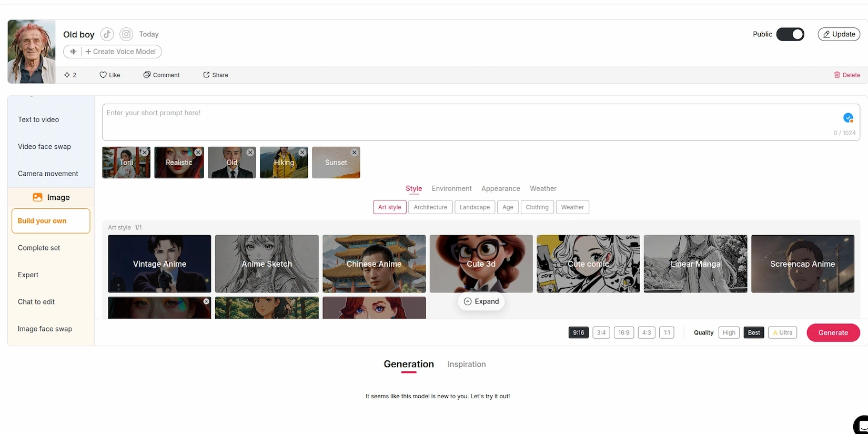Expand the art style list

481,301
